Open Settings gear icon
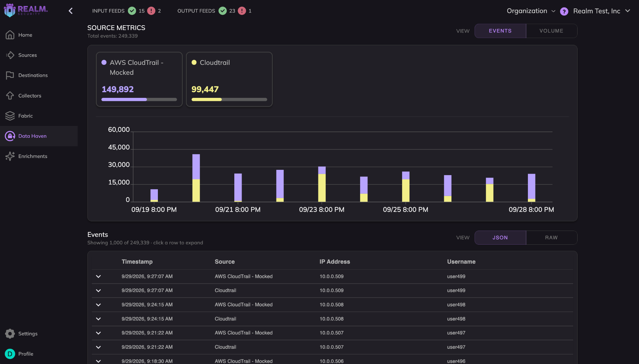This screenshot has height=364, width=639. coord(10,333)
